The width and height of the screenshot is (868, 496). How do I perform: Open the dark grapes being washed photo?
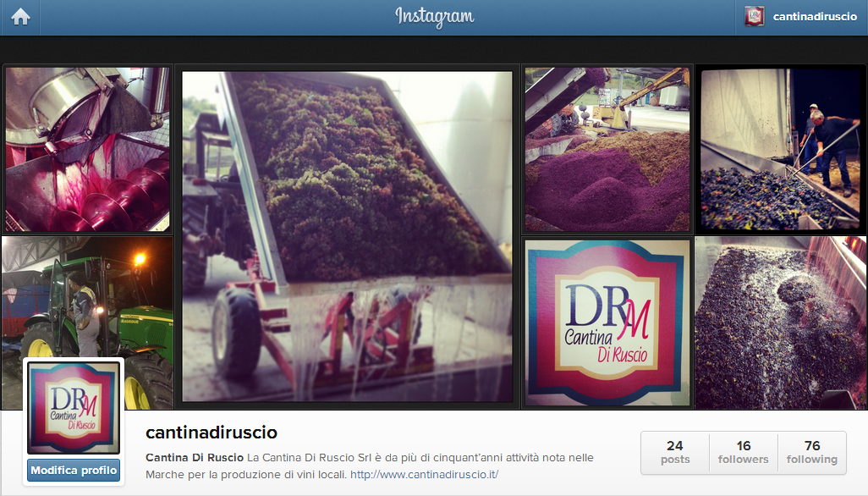[x=780, y=322]
